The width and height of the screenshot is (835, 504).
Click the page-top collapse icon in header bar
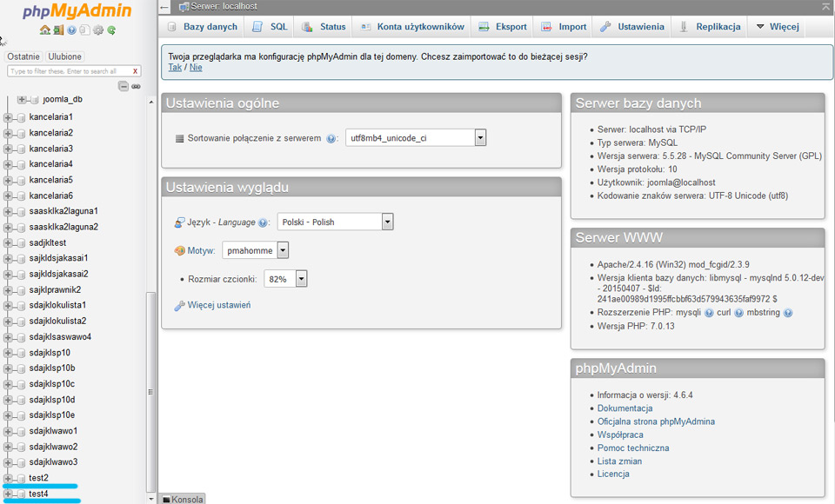point(826,6)
